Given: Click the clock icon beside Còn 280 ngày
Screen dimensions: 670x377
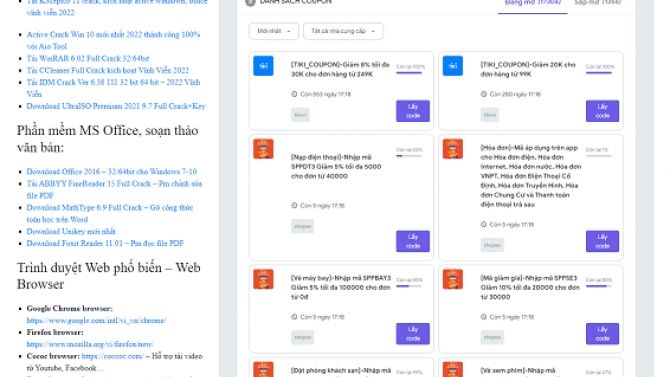Looking at the screenshot, I should pos(483,94).
